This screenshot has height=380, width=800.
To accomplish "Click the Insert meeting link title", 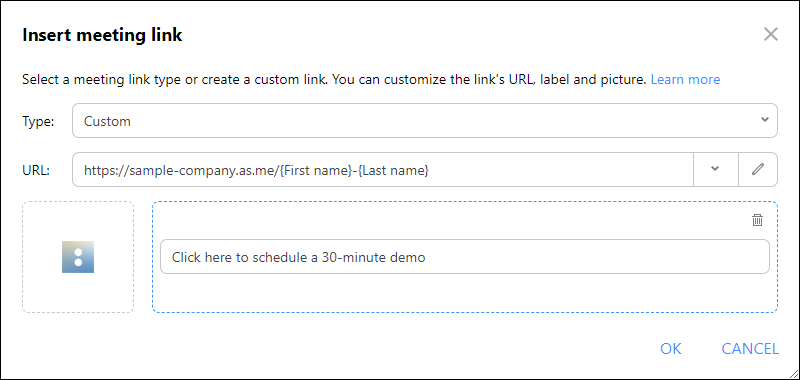I will (102, 35).
